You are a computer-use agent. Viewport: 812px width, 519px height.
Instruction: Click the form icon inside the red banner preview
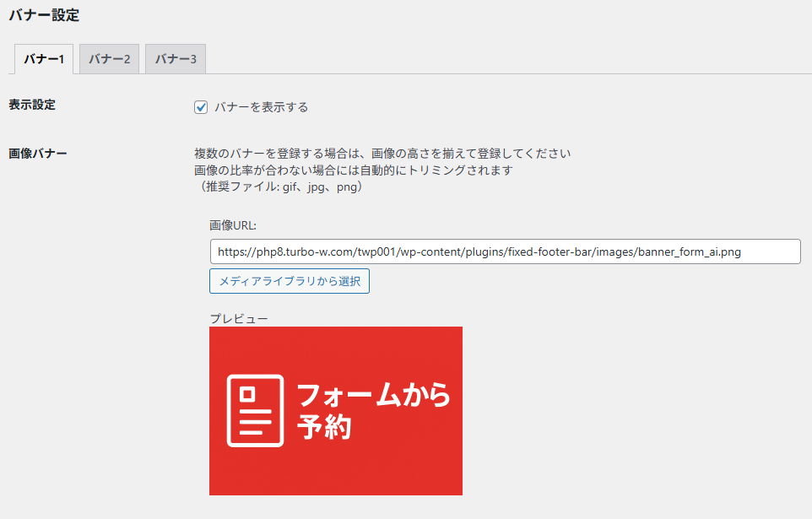click(x=253, y=411)
